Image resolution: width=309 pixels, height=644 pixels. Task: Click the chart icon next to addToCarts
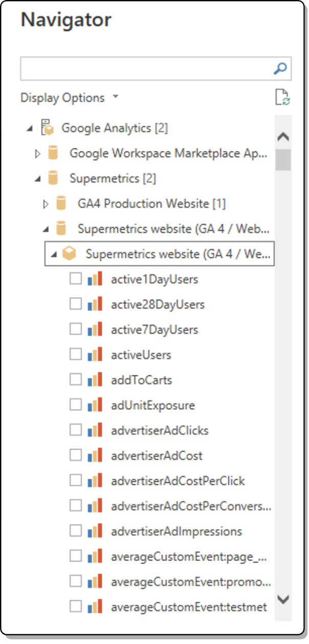[x=95, y=380]
